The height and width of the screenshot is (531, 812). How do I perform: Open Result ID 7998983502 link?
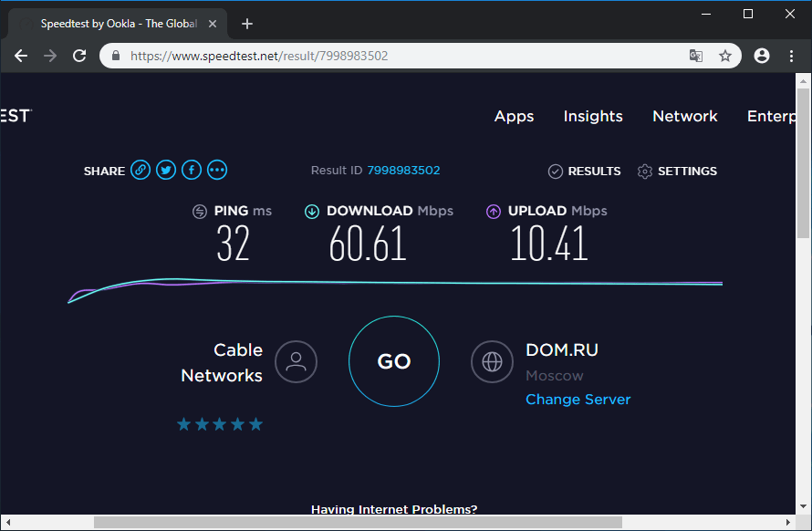click(x=403, y=171)
